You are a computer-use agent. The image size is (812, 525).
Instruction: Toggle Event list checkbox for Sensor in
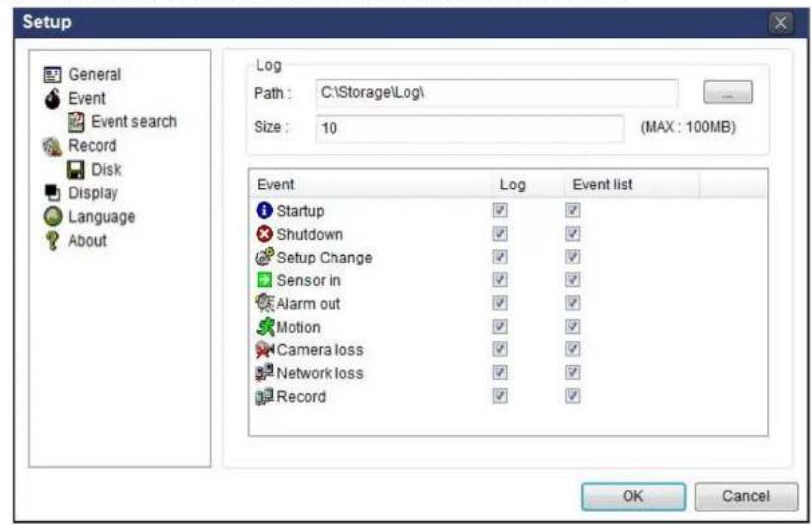[573, 280]
